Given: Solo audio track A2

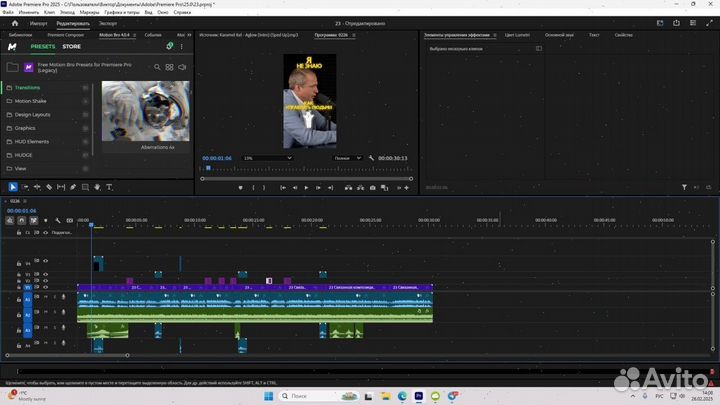Looking at the screenshot, I should [55, 312].
